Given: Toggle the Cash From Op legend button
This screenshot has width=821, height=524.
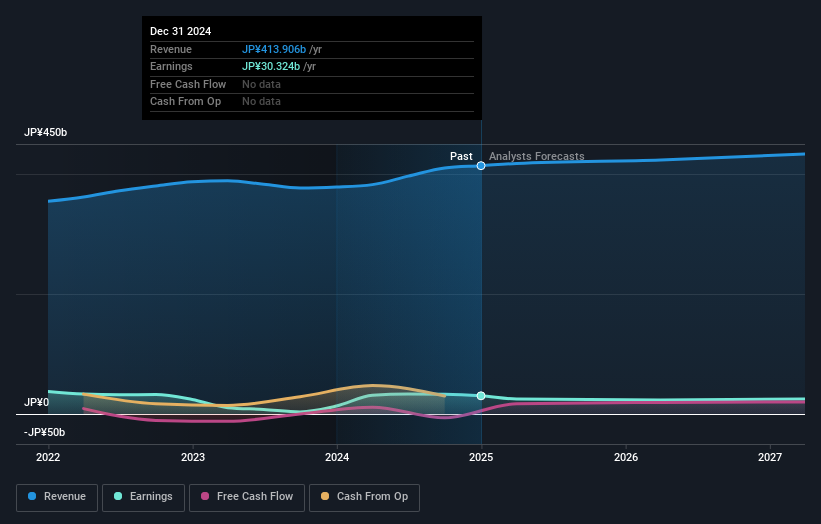Looking at the screenshot, I should point(364,497).
